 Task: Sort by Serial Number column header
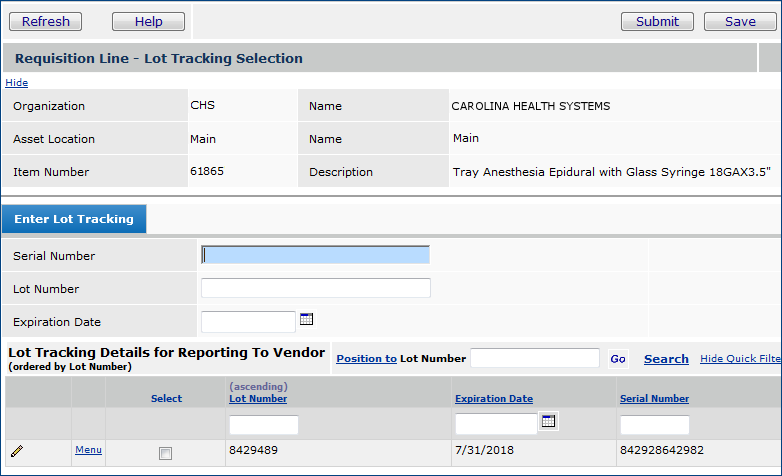[654, 399]
